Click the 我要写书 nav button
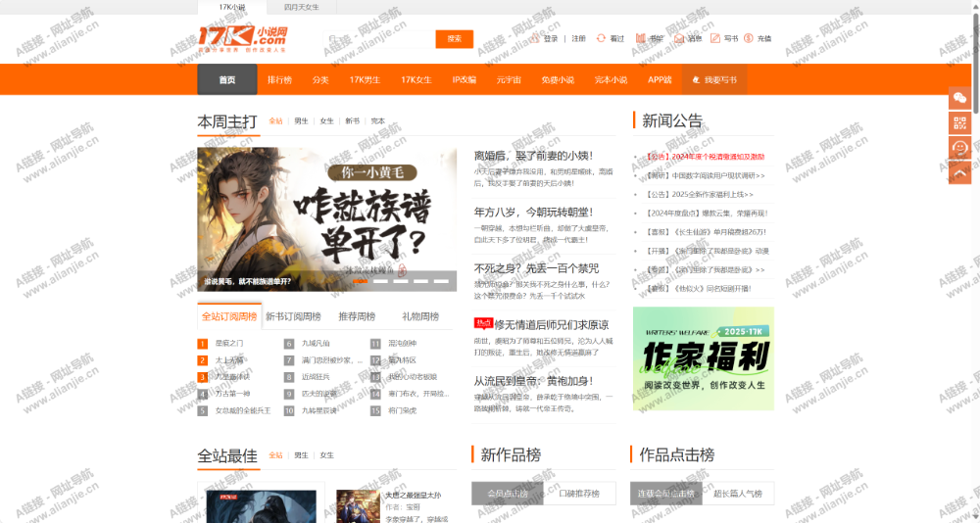The image size is (980, 523). (x=714, y=79)
